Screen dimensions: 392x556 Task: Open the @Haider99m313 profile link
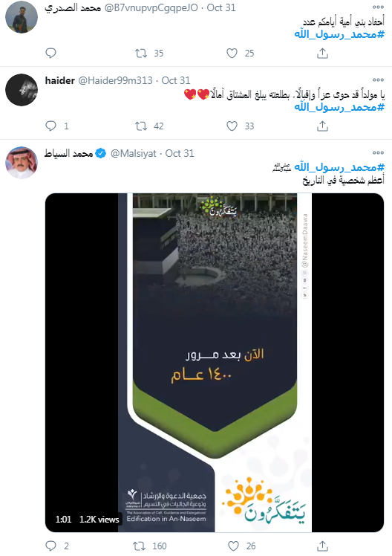click(x=115, y=80)
